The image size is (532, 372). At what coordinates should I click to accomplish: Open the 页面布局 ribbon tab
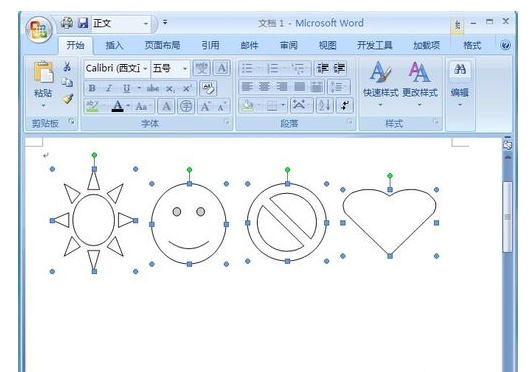pos(162,45)
